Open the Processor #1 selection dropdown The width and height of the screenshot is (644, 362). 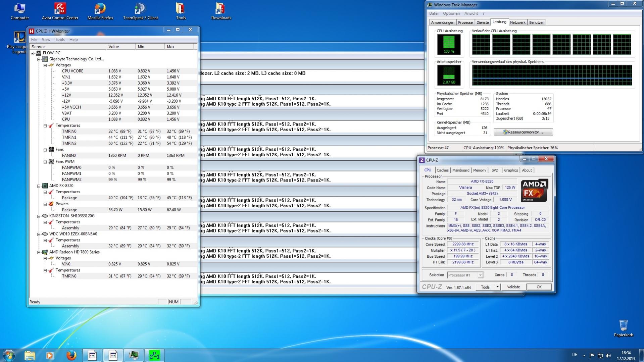pyautogui.click(x=480, y=275)
